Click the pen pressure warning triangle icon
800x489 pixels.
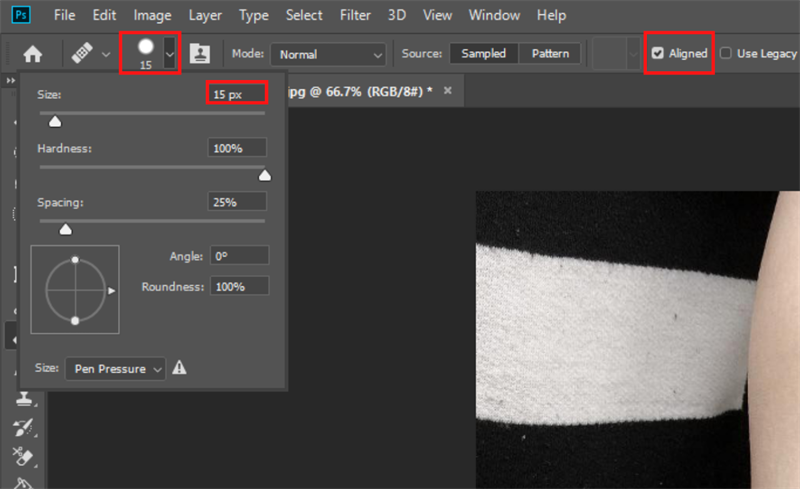coord(179,368)
